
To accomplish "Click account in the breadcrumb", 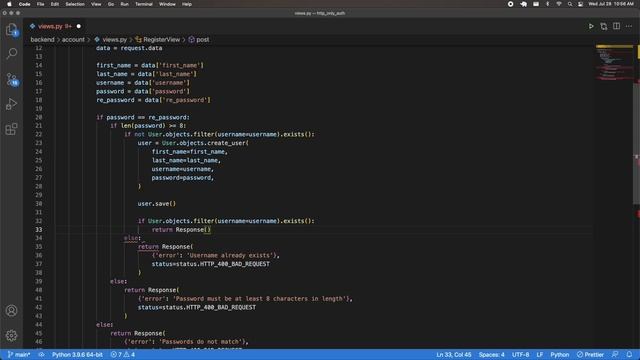I will tap(73, 40).
